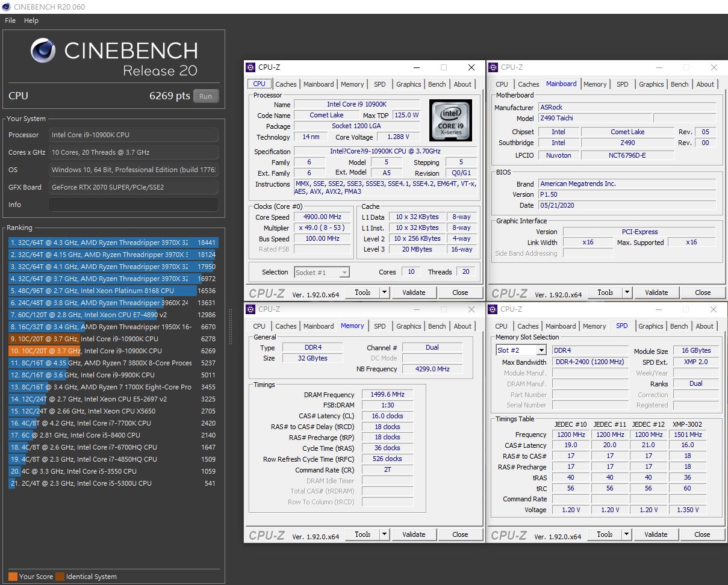Select ranking entry Ryzen 7 3800X
This screenshot has height=585, width=728.
click(x=113, y=363)
